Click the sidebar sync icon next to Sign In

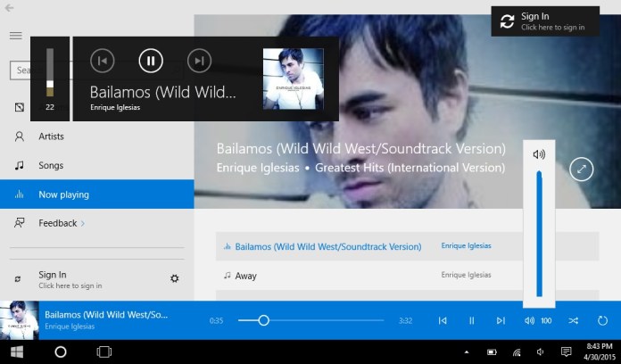(18, 279)
